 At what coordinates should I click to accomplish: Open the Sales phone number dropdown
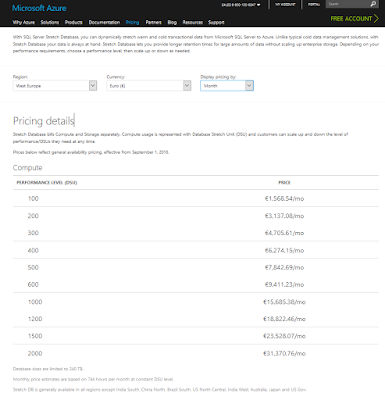point(241,5)
